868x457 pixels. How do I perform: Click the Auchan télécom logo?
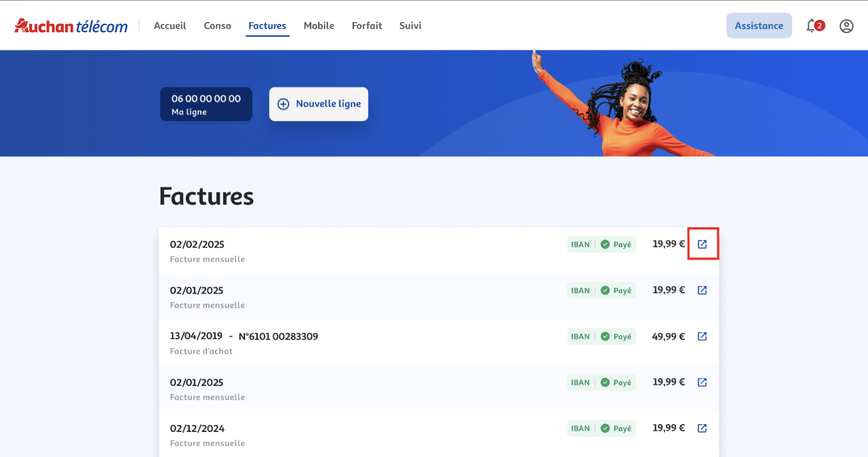71,26
